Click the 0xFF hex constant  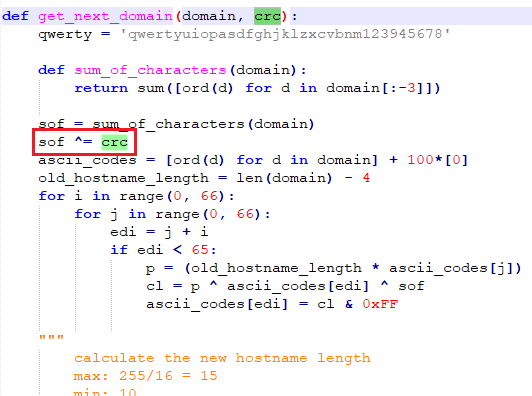pyautogui.click(x=380, y=304)
